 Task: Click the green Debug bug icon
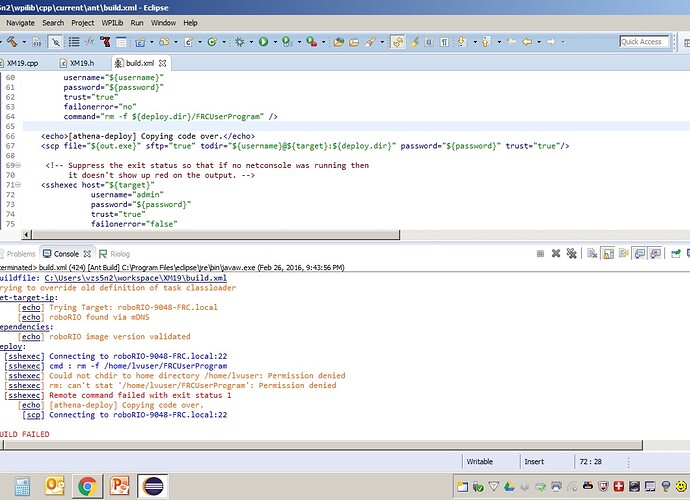click(x=239, y=42)
